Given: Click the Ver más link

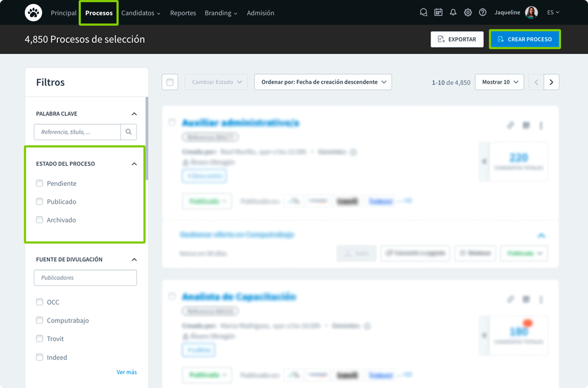Looking at the screenshot, I should click(126, 372).
